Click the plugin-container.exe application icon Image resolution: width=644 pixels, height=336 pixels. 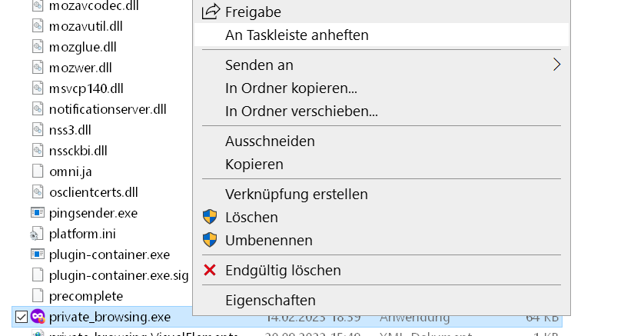tap(38, 254)
